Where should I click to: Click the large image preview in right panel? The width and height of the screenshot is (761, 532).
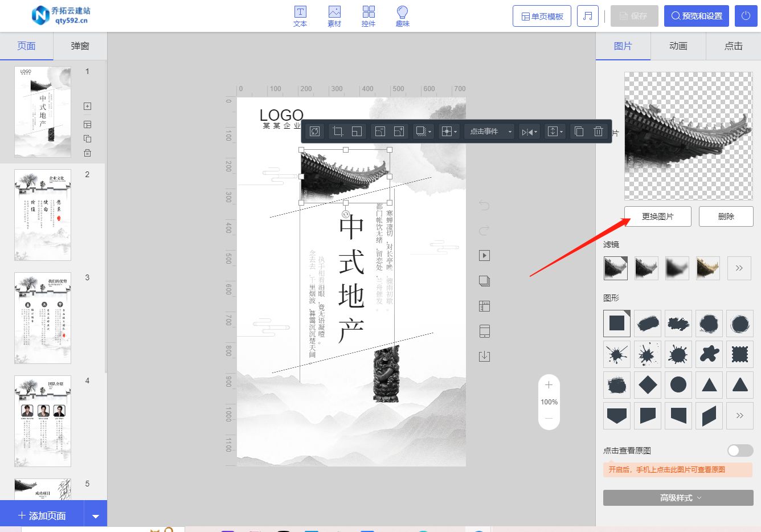point(689,136)
